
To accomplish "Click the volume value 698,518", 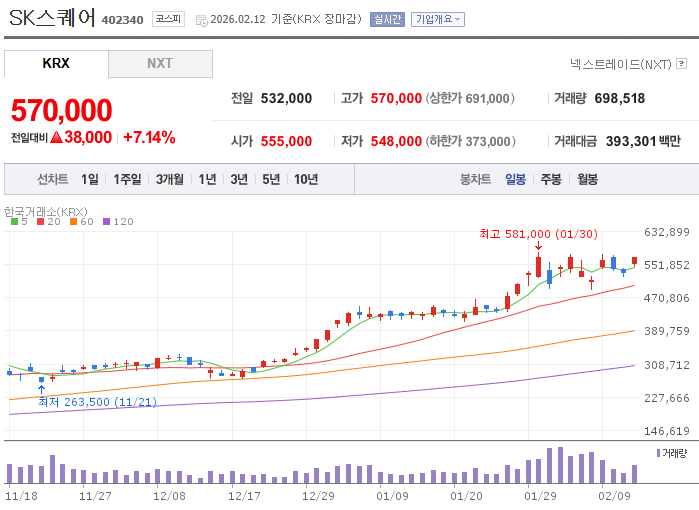I will click(x=620, y=99).
